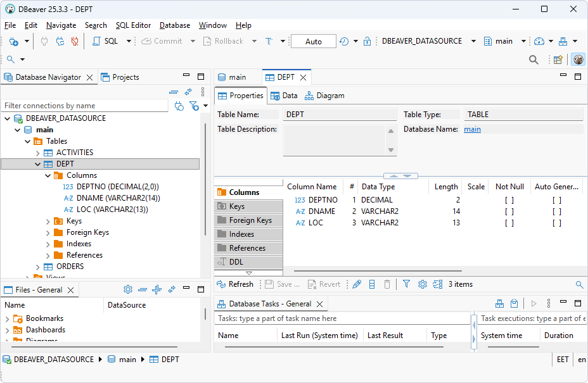The height and width of the screenshot is (383, 588).
Task: Toggle the value edit panel pencil icon
Action: click(356, 284)
